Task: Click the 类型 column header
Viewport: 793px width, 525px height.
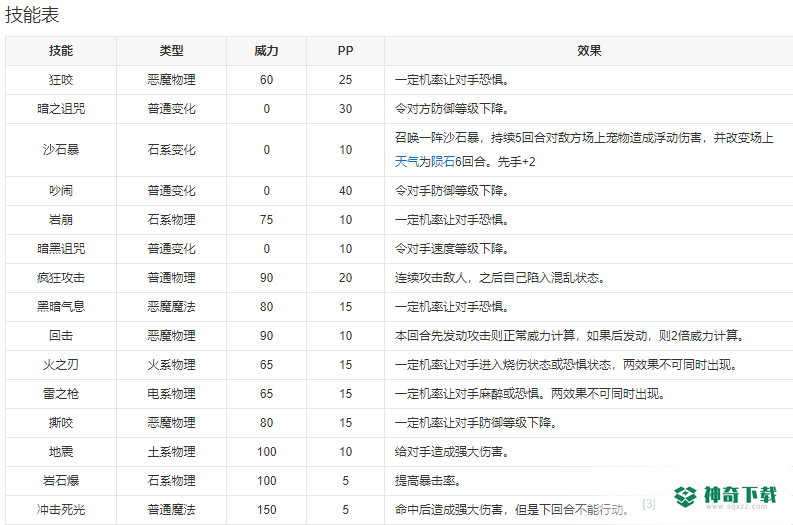Action: click(x=171, y=51)
